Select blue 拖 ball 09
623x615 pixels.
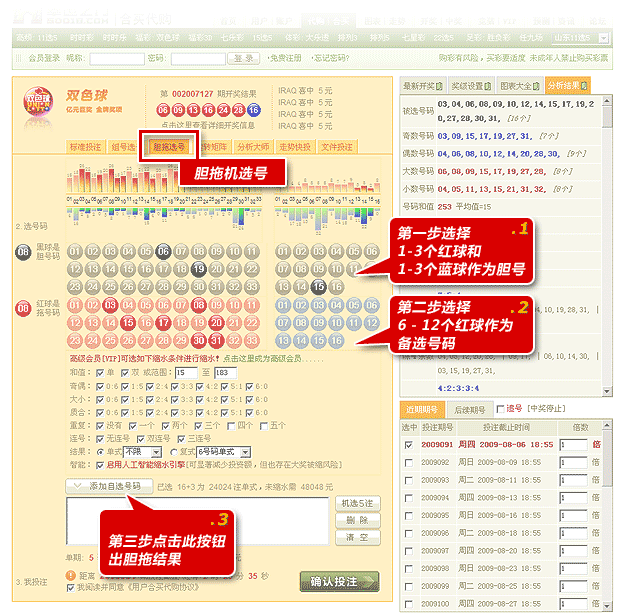(319, 323)
